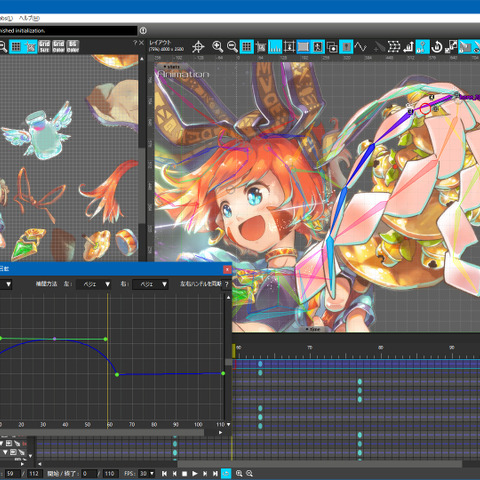Image resolution: width=480 pixels, height=480 pixels.
Task: Click the scale arrows icon in layout toolbar
Action: coord(451,47)
